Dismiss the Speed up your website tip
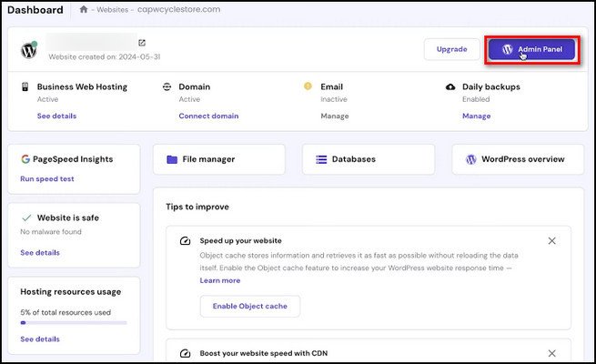Screen dimensions: 596x364 point(551,241)
